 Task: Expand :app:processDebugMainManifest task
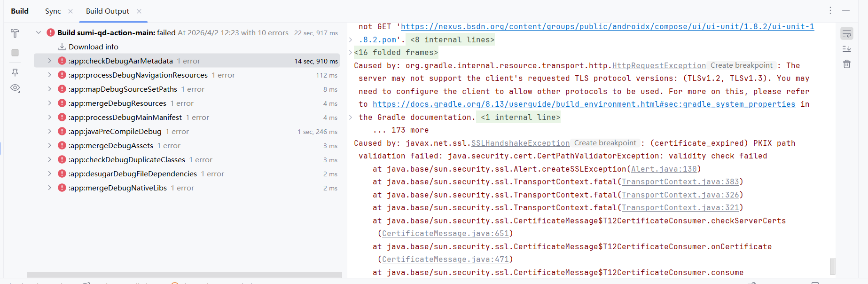(49, 117)
